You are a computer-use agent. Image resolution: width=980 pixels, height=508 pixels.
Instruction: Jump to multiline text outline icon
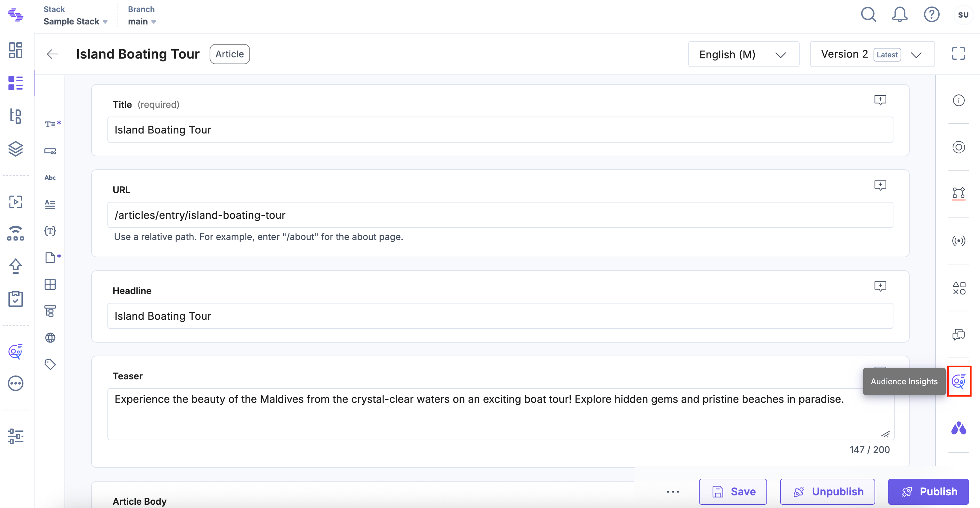click(50, 204)
